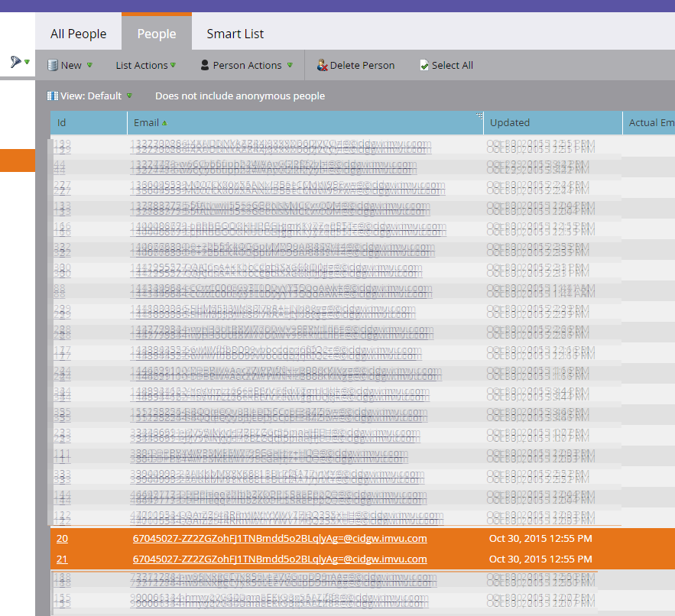The image size is (675, 616).
Task: Switch to the All People tab
Action: click(x=78, y=34)
